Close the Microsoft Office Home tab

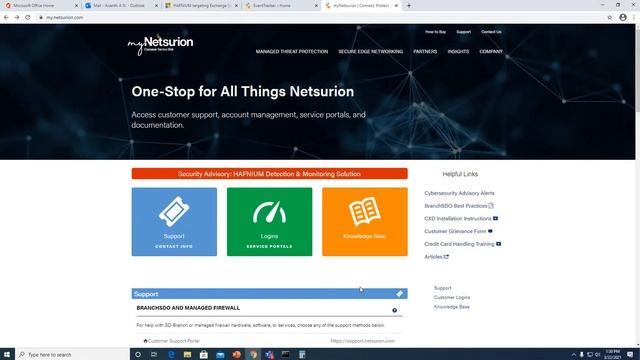(76, 6)
